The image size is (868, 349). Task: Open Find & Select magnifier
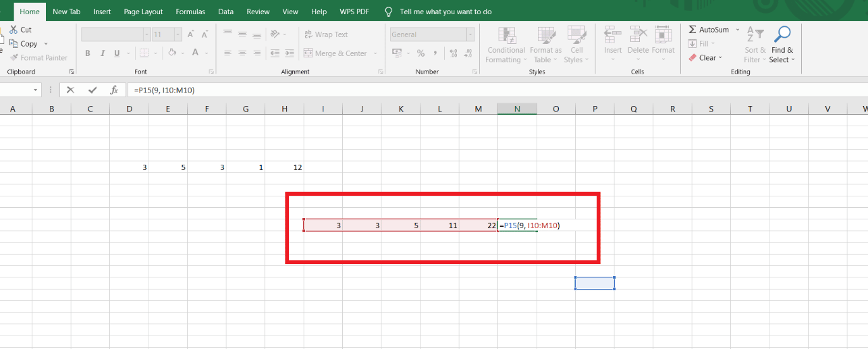pyautogui.click(x=782, y=45)
